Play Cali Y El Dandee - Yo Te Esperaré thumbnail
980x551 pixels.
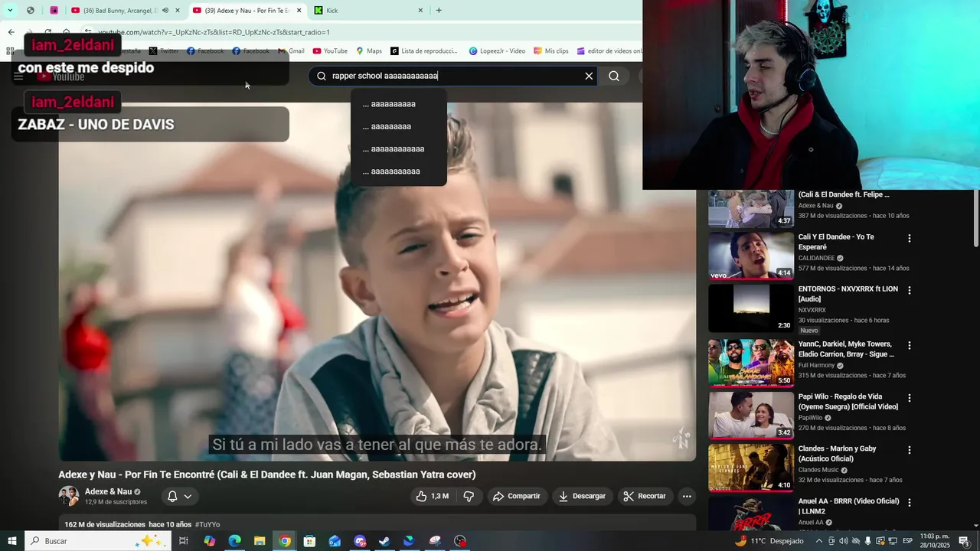pos(751,256)
